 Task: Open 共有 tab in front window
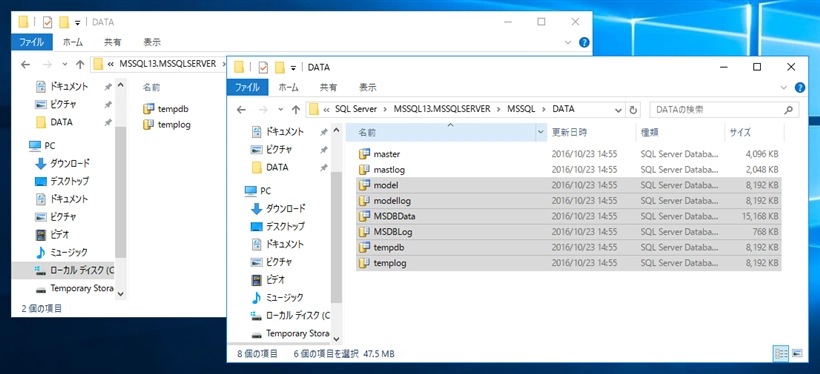(328, 87)
